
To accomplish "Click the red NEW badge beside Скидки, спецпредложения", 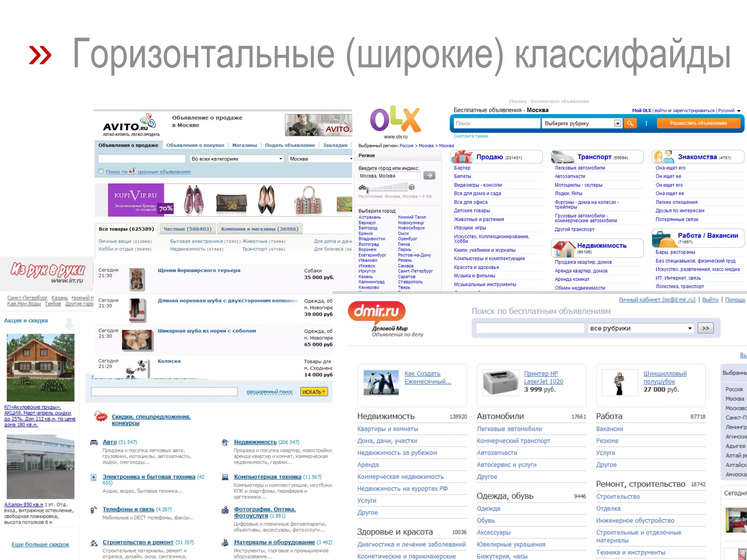I will [101, 416].
